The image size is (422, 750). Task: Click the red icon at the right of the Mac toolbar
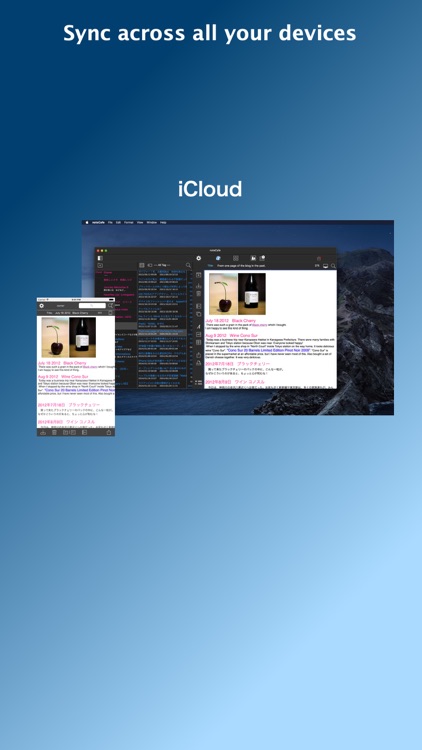[319, 258]
